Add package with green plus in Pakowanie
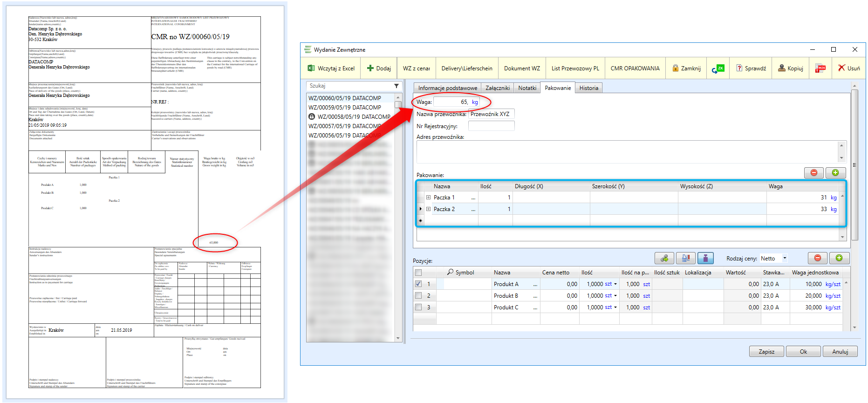The width and height of the screenshot is (868, 403). click(x=835, y=173)
